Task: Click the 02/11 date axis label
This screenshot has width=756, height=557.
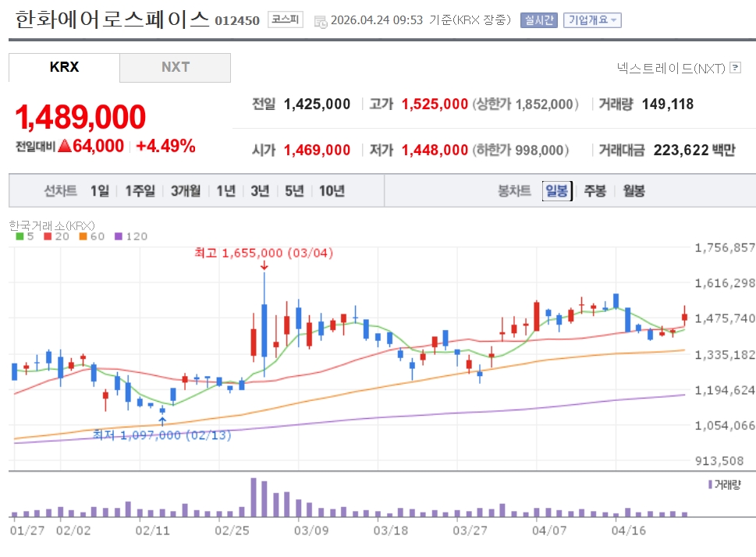Action: point(152,530)
